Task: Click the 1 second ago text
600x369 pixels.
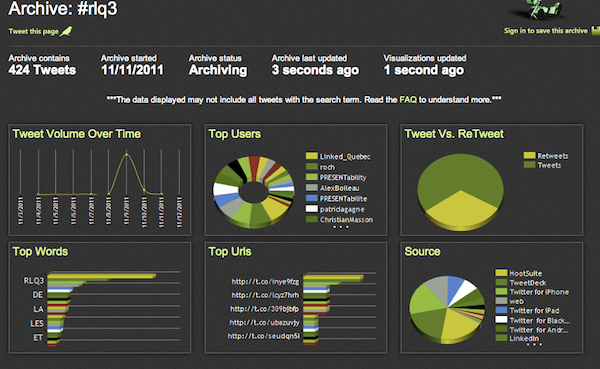Action: (424, 70)
